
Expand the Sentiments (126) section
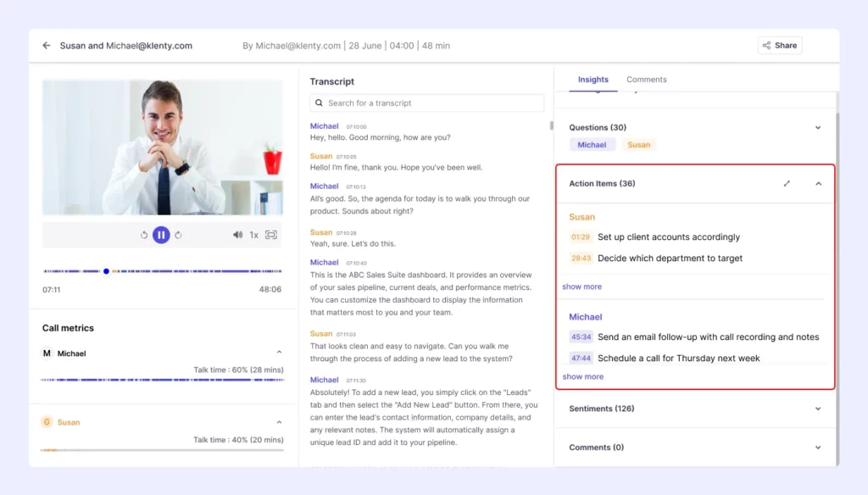818,409
